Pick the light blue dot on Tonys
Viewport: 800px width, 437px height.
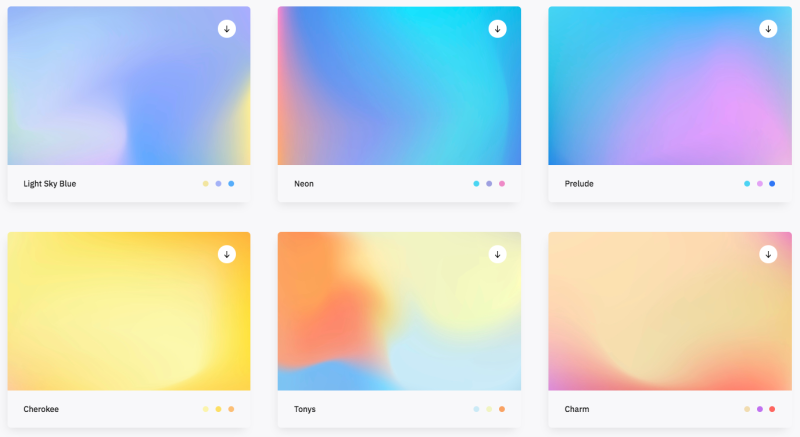476,409
